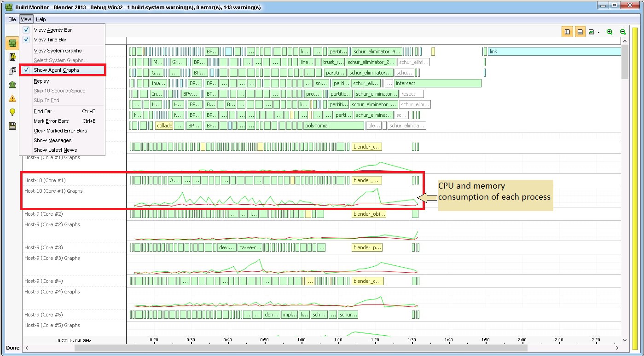Open the Help menu
644x356 pixels.
pyautogui.click(x=41, y=19)
